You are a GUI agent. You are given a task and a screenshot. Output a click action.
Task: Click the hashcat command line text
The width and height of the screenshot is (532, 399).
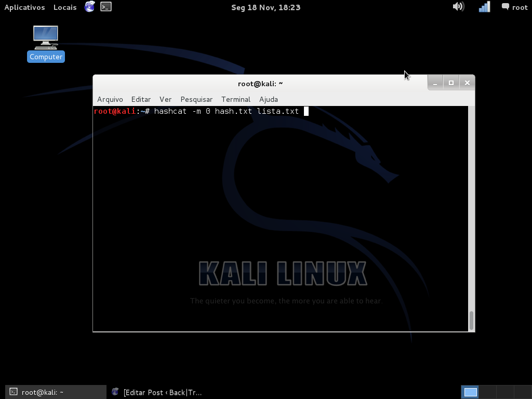[227, 111]
